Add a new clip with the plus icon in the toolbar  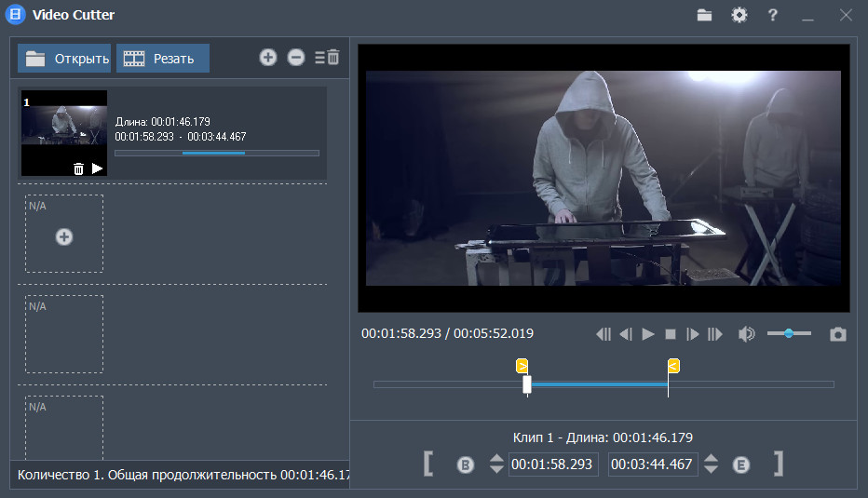(x=268, y=58)
